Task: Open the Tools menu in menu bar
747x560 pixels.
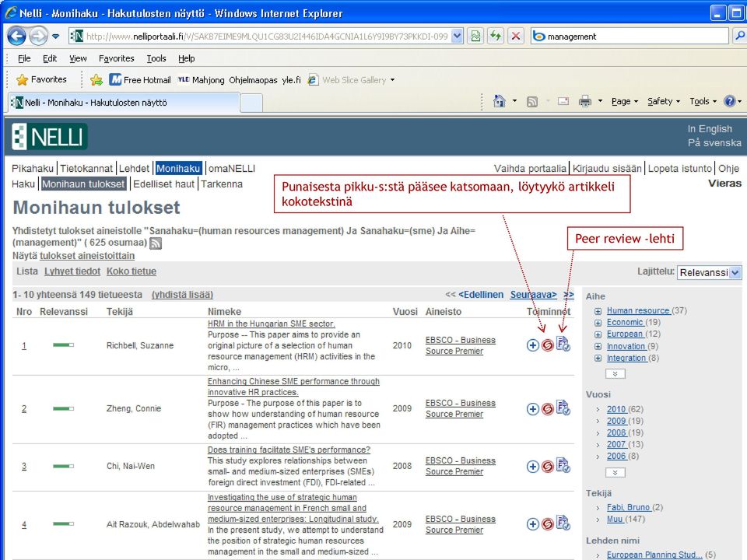Action: click(156, 58)
